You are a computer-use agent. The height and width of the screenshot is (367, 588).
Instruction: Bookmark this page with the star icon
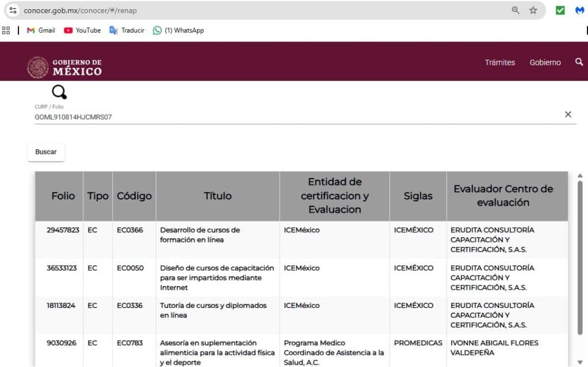click(533, 10)
